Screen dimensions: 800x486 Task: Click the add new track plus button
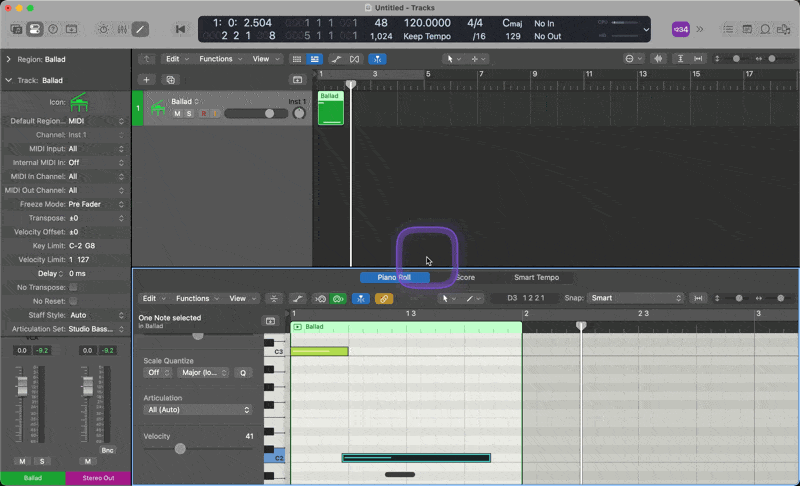[x=146, y=79]
